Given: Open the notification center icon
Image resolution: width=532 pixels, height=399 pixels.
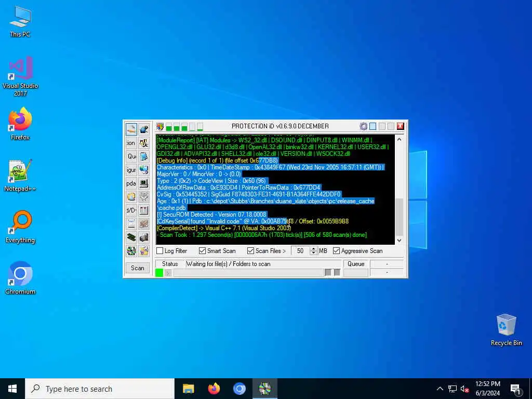Looking at the screenshot, I should click(515, 389).
